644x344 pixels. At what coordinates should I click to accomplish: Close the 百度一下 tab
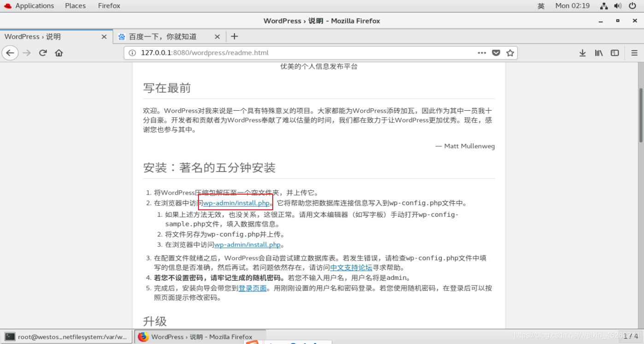pyautogui.click(x=217, y=37)
